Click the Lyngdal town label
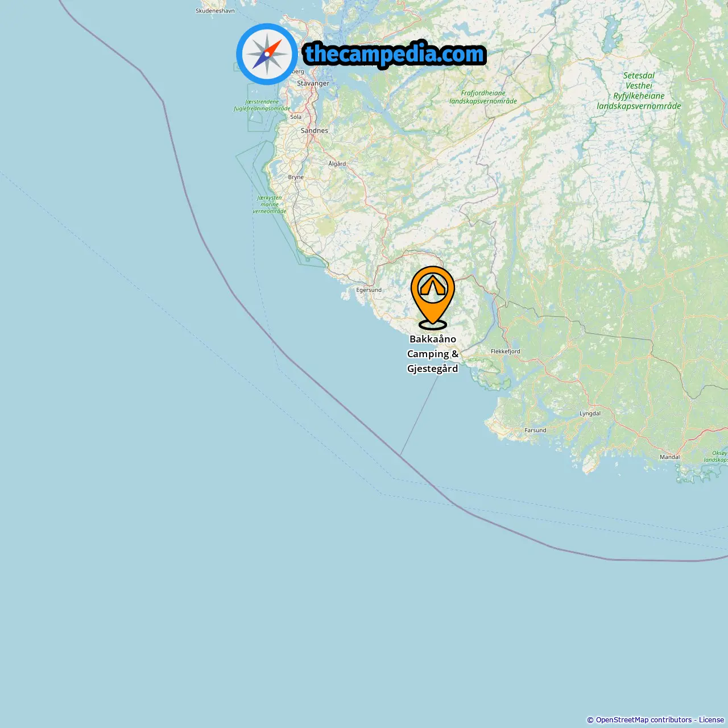 pyautogui.click(x=590, y=413)
